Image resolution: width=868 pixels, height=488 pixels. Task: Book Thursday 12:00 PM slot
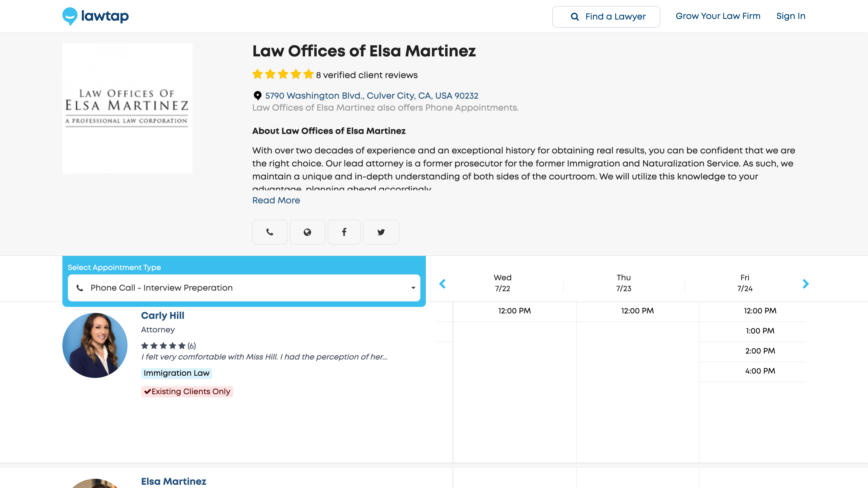(637, 311)
